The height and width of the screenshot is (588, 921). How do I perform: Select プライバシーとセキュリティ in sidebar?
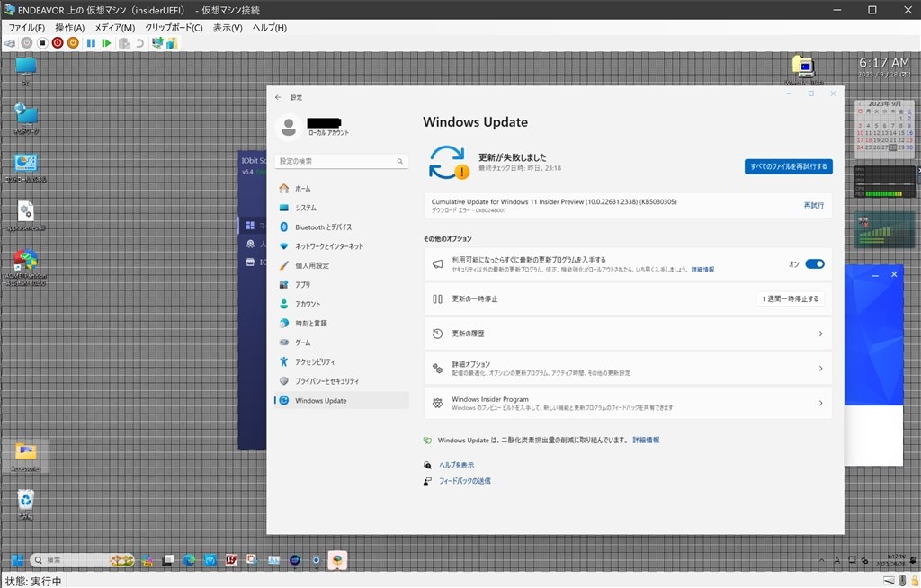(341, 381)
